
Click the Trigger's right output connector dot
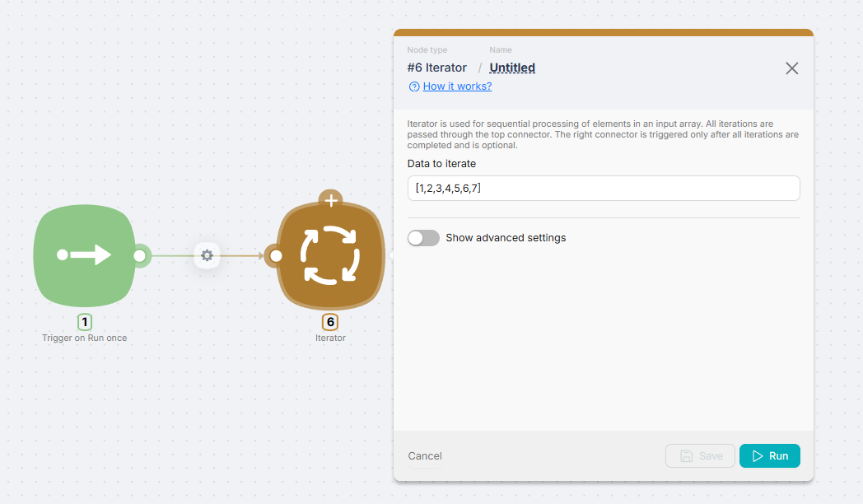[140, 256]
